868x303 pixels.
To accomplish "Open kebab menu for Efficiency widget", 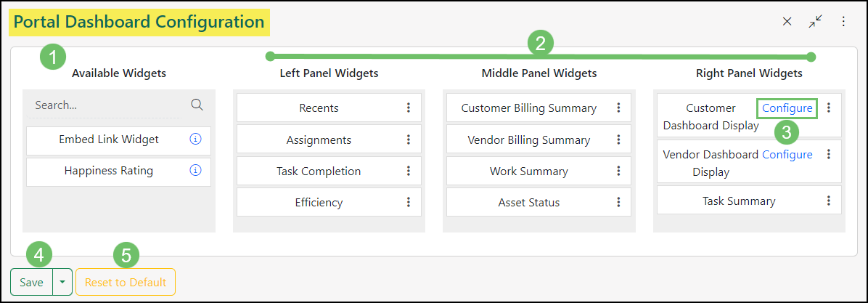I will [409, 202].
